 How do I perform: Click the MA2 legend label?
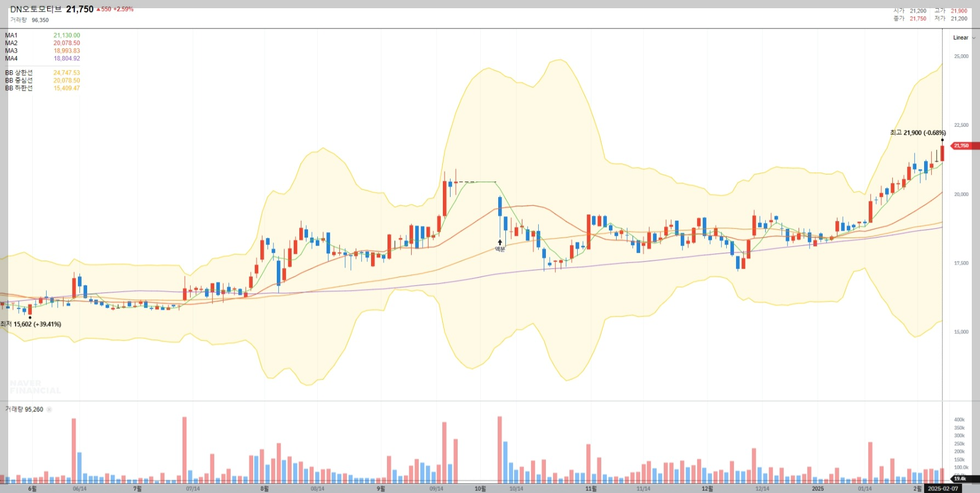pyautogui.click(x=12, y=43)
